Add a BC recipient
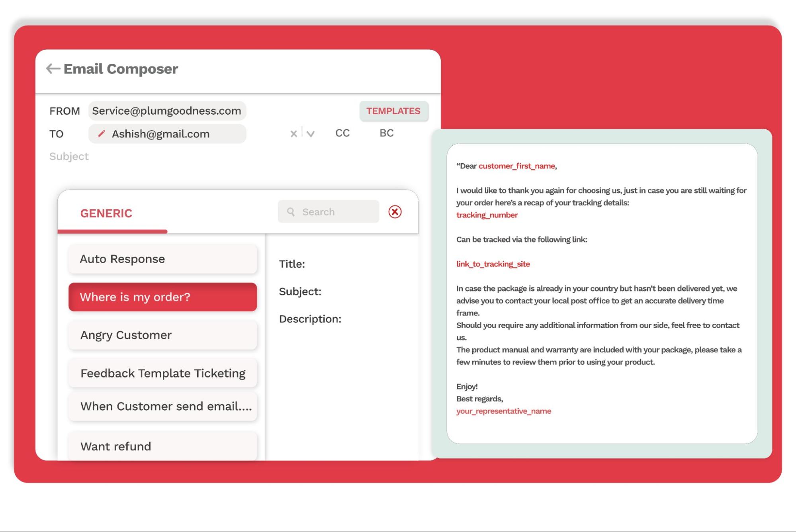 tap(386, 133)
